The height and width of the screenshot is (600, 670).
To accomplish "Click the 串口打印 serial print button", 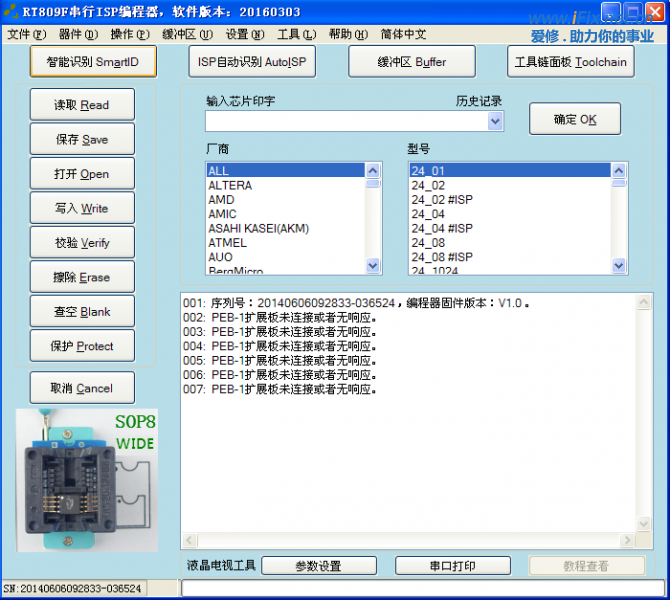I will coord(453,566).
